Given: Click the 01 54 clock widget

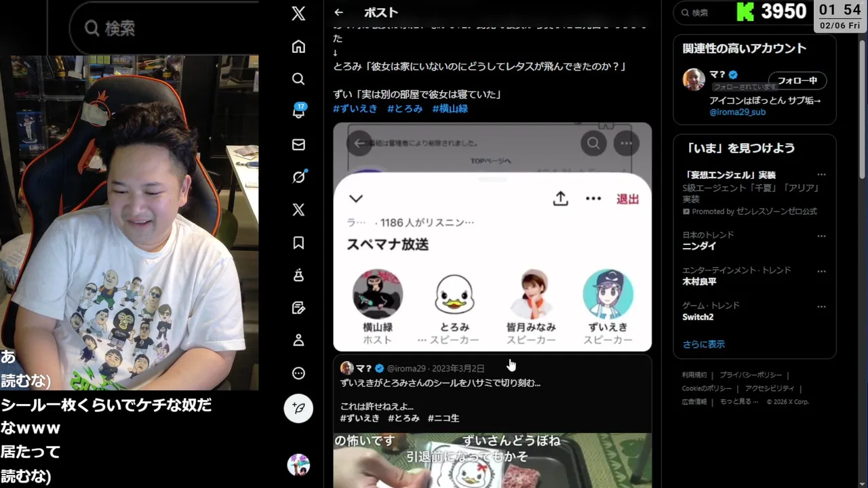Looking at the screenshot, I should 840,16.
